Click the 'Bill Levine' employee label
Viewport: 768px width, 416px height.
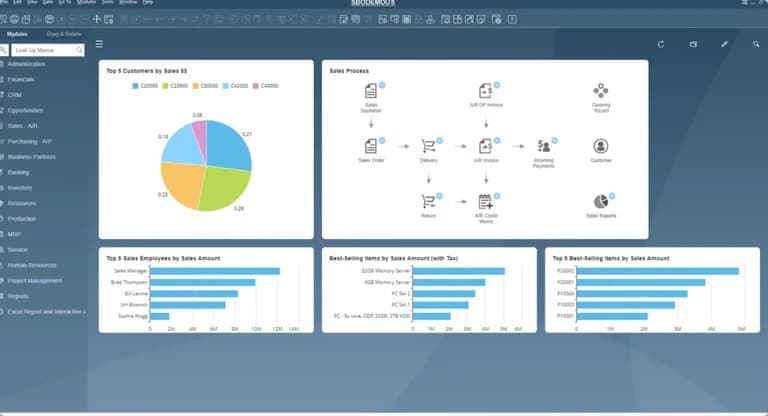[x=136, y=294]
